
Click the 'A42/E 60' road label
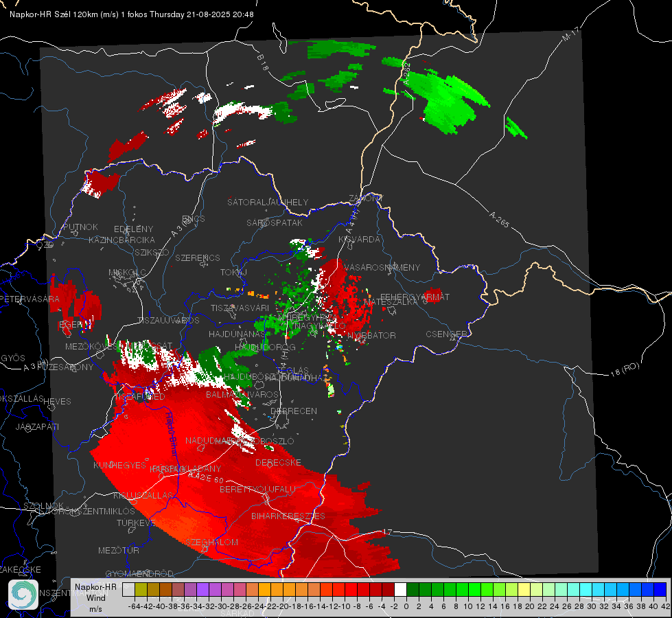(x=207, y=477)
